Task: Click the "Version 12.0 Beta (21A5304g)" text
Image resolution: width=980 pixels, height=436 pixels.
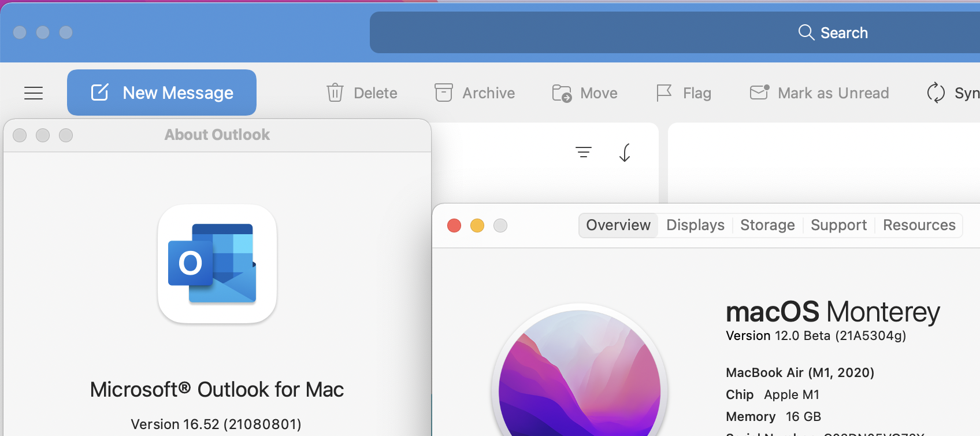Action: coord(816,336)
